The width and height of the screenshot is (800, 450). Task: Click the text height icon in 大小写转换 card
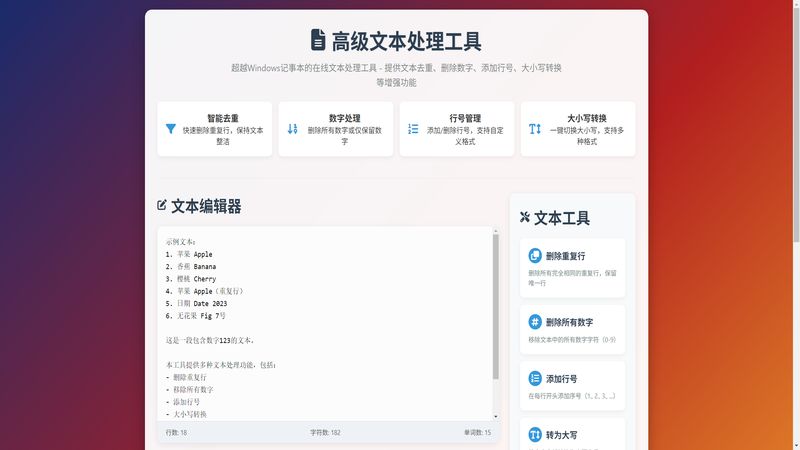pyautogui.click(x=535, y=129)
